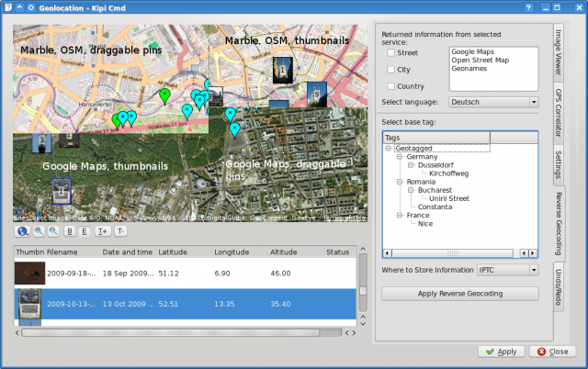
Task: Click the zoom in magnifier button
Action: pos(38,231)
